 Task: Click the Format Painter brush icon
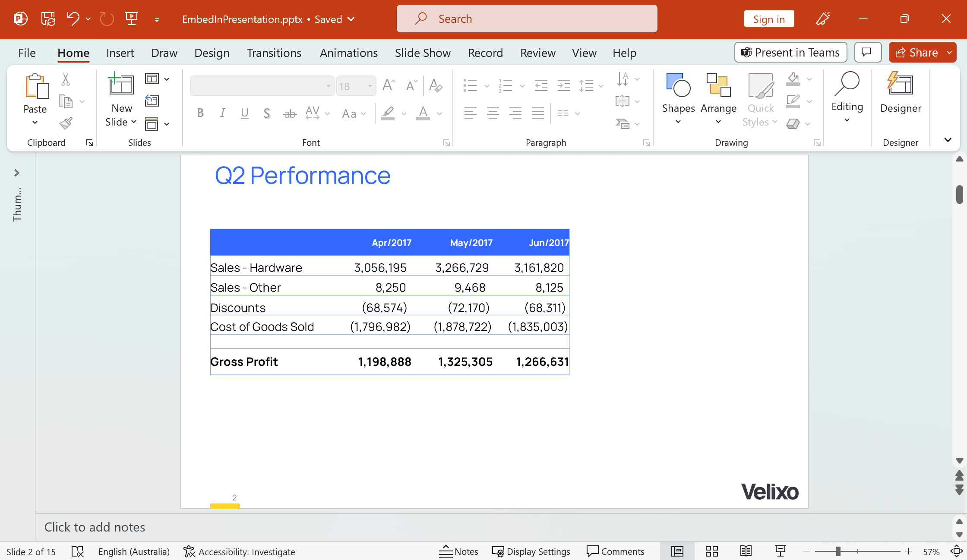pos(66,123)
